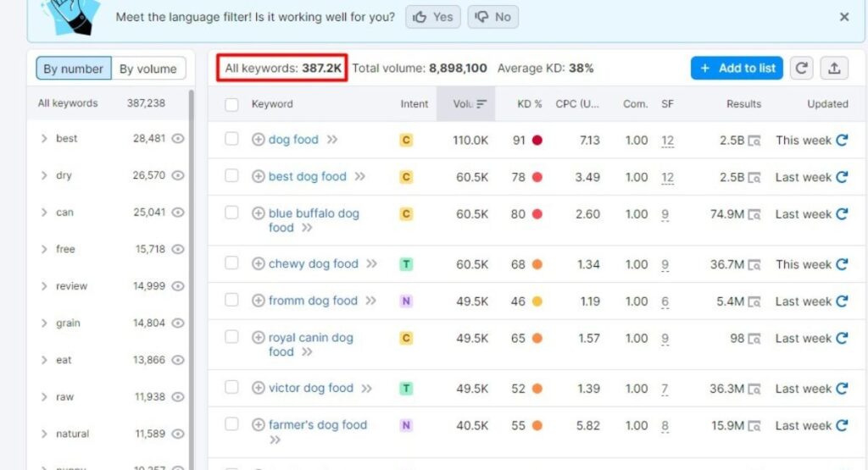Expand the 'raw' keyword group
The width and height of the screenshot is (868, 470).
click(x=44, y=397)
